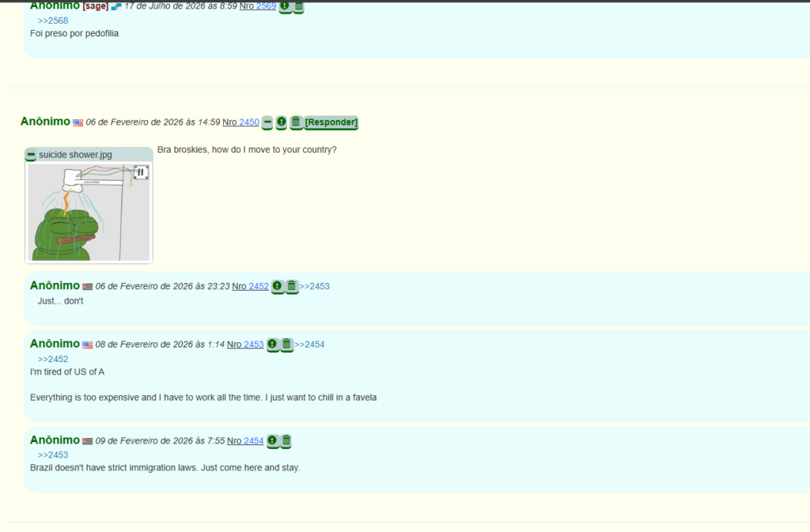The width and height of the screenshot is (810, 532).
Task: Click the date 08 de Fevereiro 1:14
Action: click(160, 344)
